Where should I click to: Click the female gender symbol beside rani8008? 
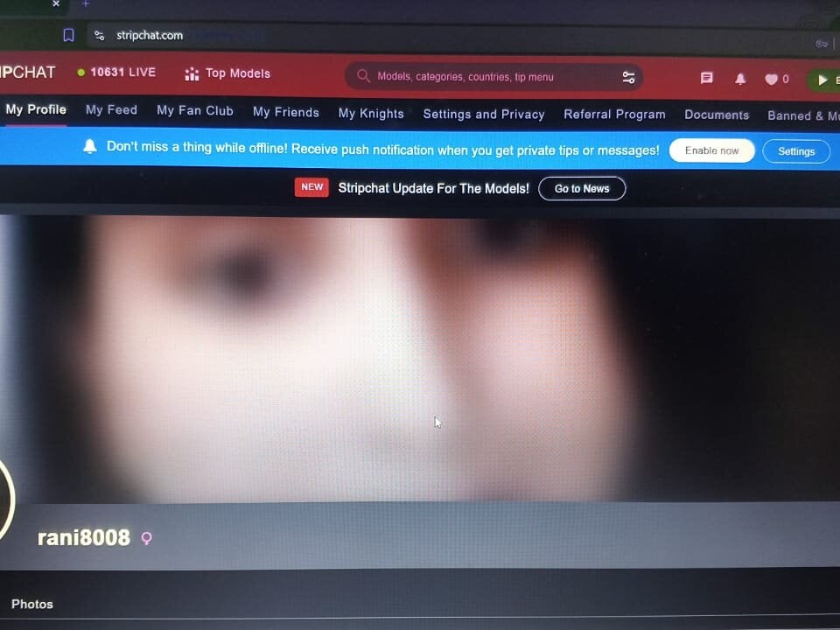(x=146, y=538)
